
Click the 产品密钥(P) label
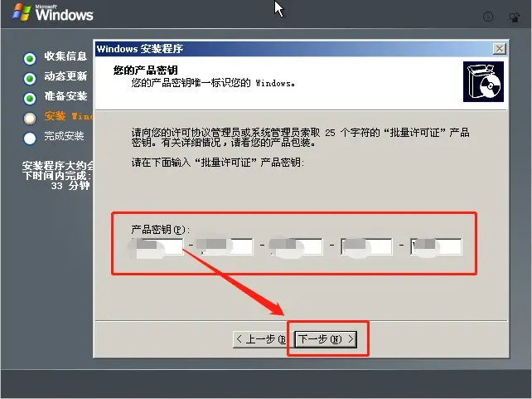(160, 230)
